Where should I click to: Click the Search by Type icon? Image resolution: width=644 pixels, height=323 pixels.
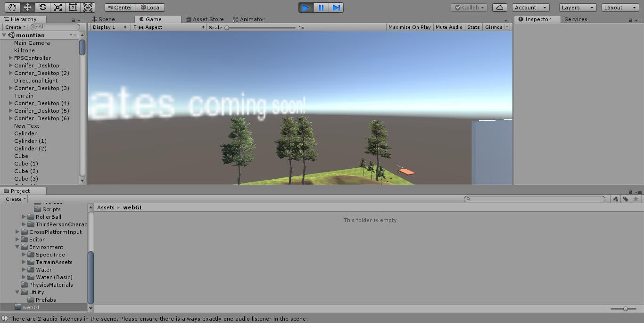pyautogui.click(x=615, y=199)
